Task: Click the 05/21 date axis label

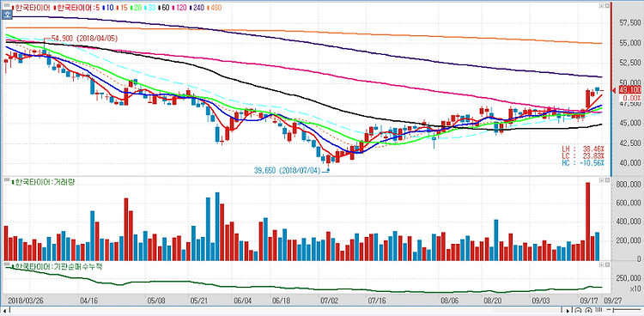Action: [198, 301]
